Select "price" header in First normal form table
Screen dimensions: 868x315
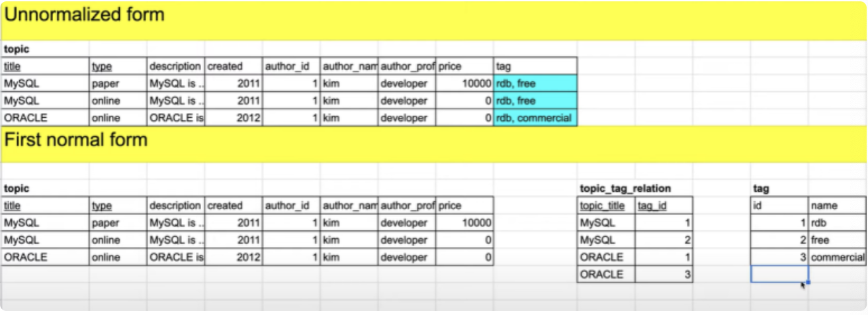tap(465, 206)
